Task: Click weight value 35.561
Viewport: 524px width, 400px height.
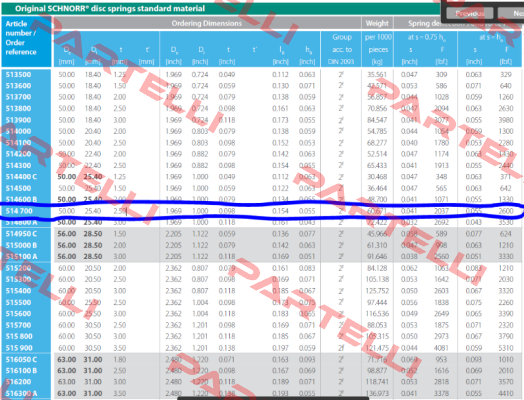Action: [377, 74]
